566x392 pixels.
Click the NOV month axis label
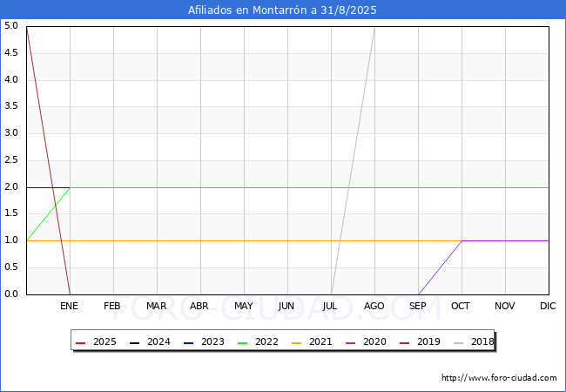[x=505, y=306]
